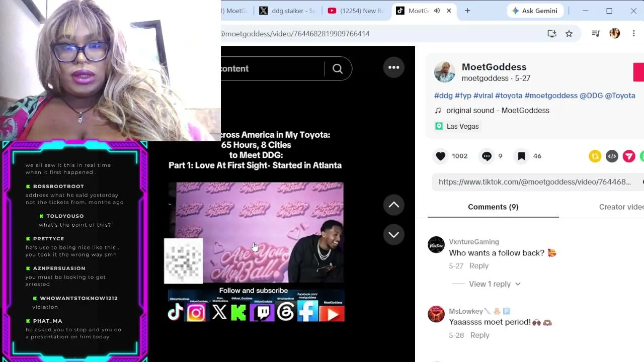Open the @DDG mention
The image size is (644, 362).
pos(591,96)
